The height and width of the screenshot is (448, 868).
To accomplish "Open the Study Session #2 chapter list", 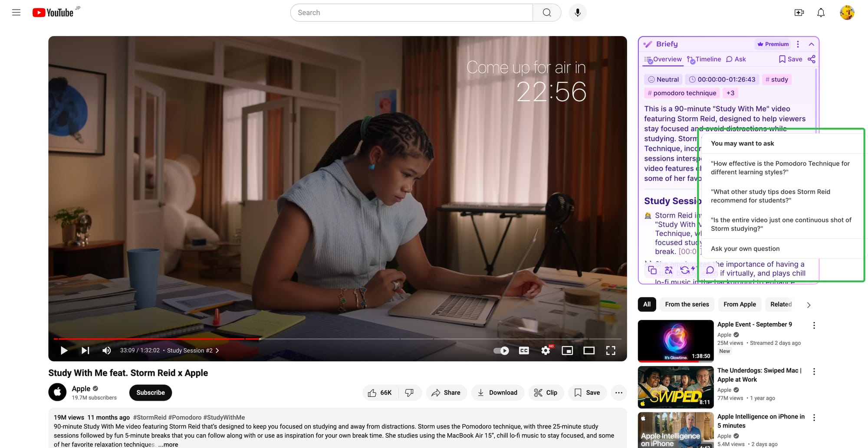I will tap(193, 350).
